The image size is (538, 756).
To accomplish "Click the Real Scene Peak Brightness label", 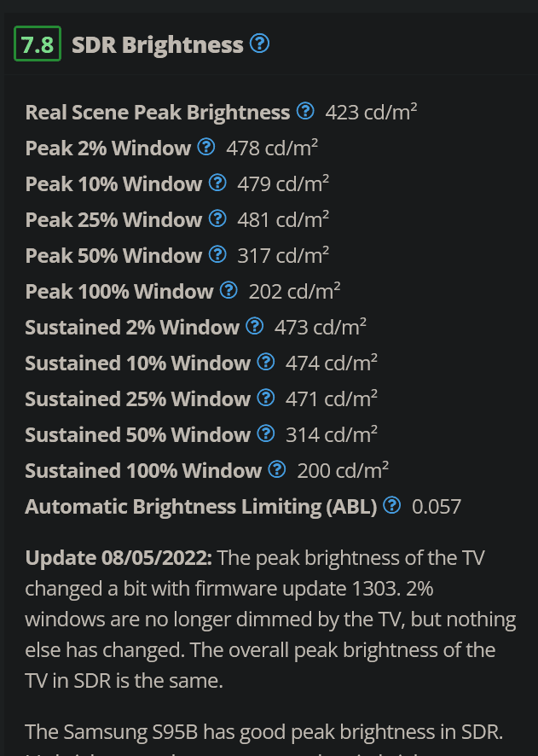I will [158, 113].
